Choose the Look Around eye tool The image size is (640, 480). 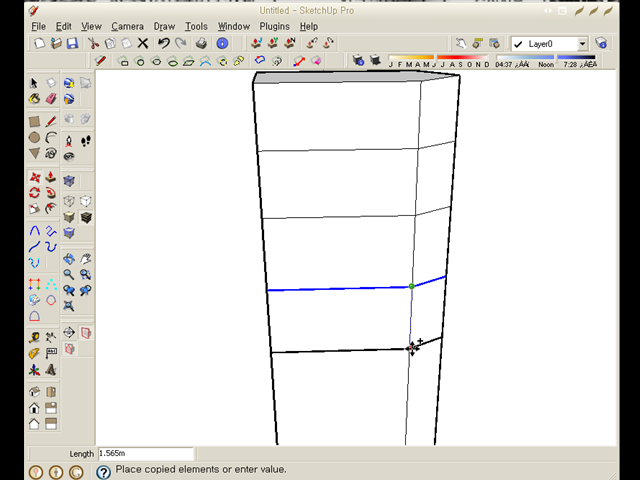point(69,157)
